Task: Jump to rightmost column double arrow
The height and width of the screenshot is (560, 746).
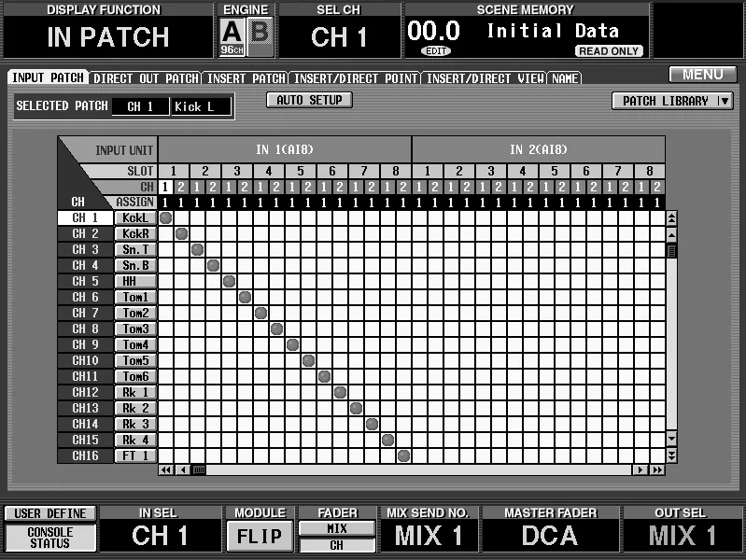Action: coord(657,470)
